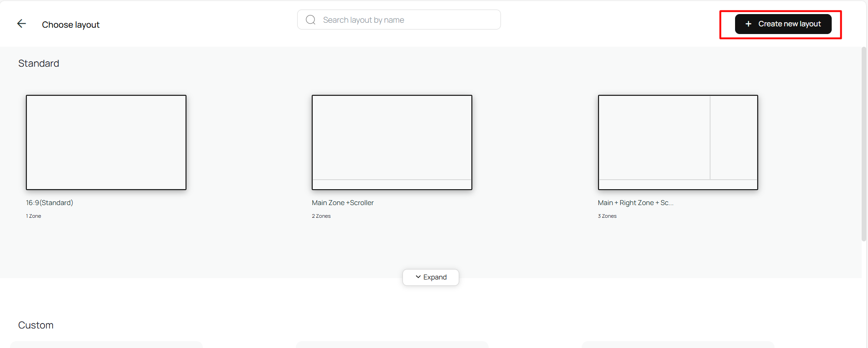The height and width of the screenshot is (348, 868).
Task: Choose the Main Zone +Scroller layout thumbnail
Action: click(x=392, y=142)
